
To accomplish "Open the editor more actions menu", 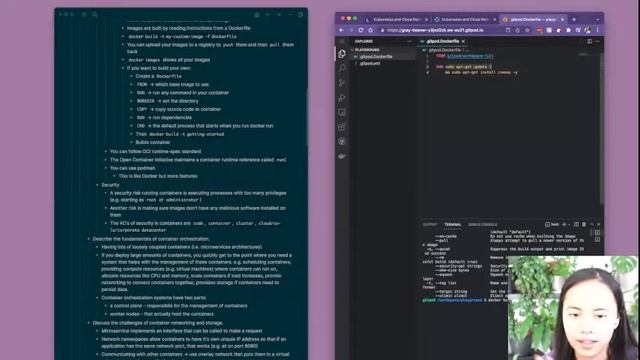I will pyautogui.click(x=598, y=41).
